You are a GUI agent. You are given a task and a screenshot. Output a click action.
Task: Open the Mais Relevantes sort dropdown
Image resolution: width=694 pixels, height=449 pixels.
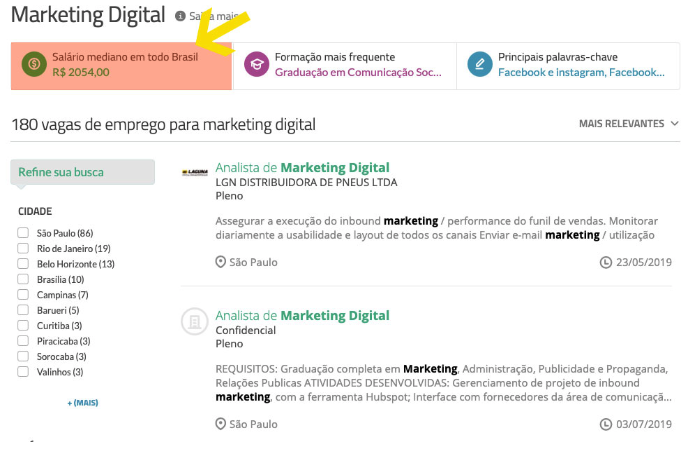628,124
